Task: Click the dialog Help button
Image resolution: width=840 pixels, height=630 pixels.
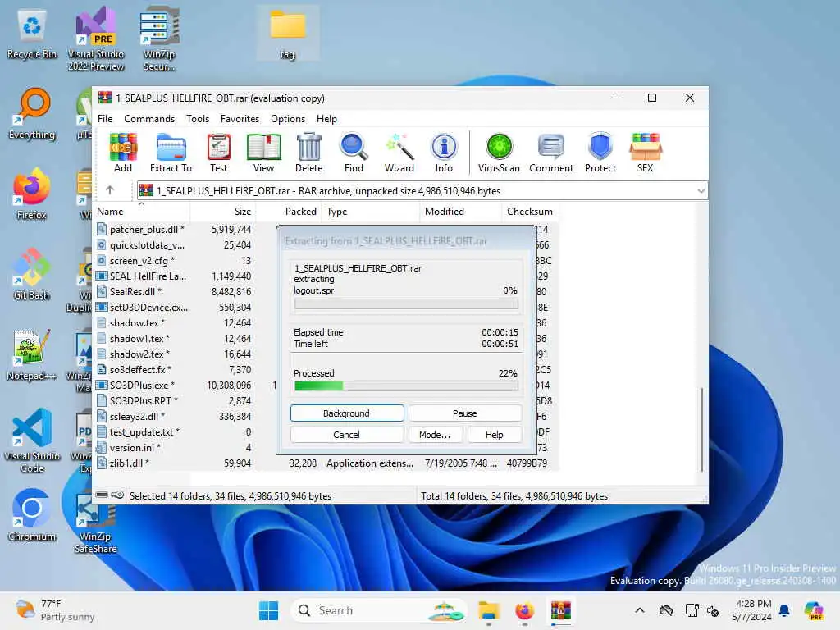Action: (x=495, y=435)
